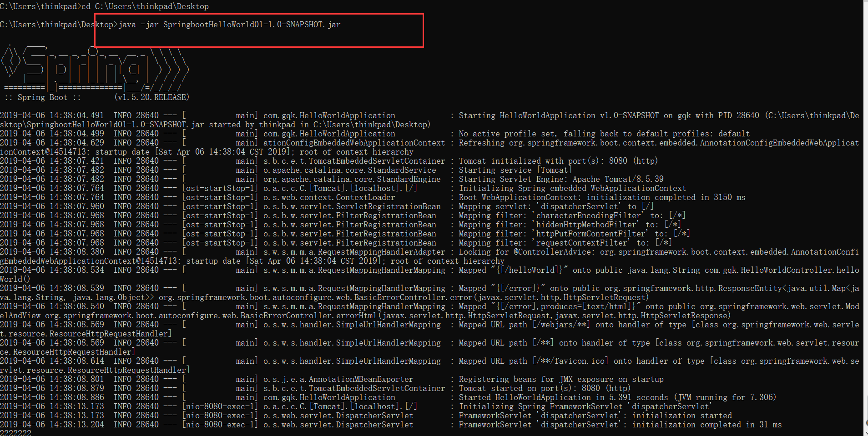Click 'ationConfigEmbeddedWebApplicationContext' logger name

(354, 143)
